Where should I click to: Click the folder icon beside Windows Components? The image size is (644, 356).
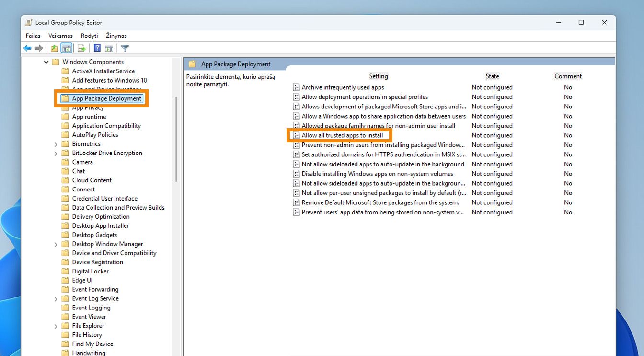56,62
